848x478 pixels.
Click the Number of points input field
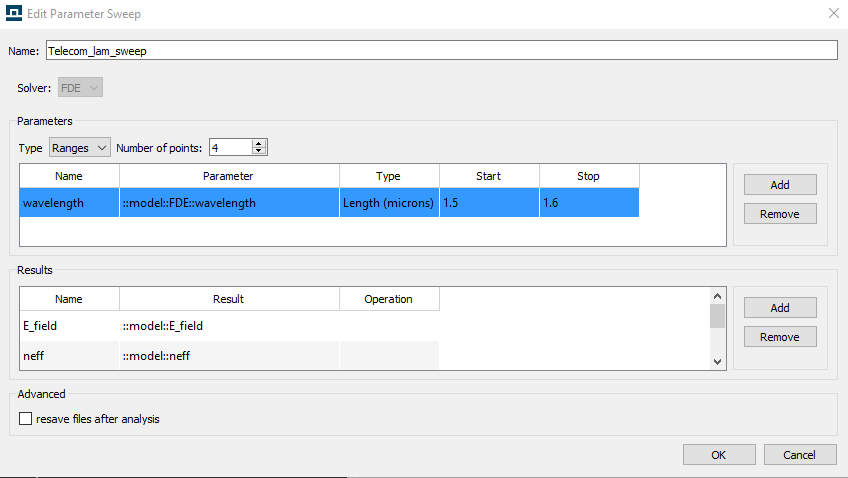click(231, 147)
